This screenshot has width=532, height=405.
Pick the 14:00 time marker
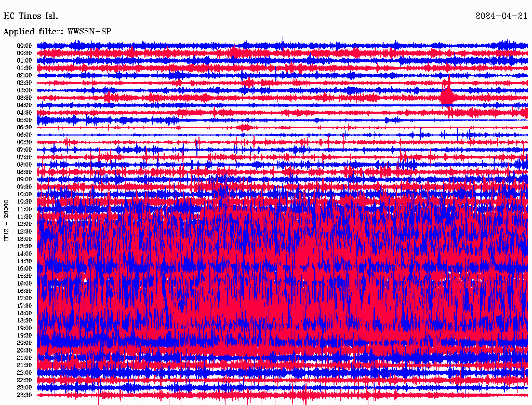tap(24, 254)
